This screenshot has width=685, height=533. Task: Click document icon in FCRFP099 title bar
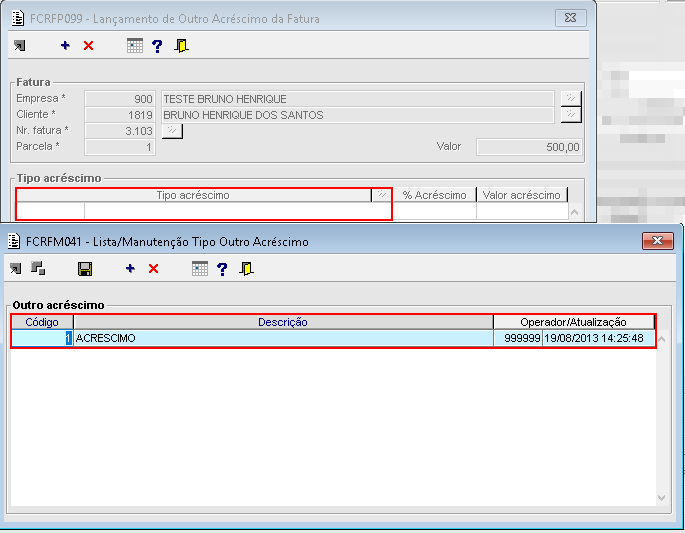point(18,18)
